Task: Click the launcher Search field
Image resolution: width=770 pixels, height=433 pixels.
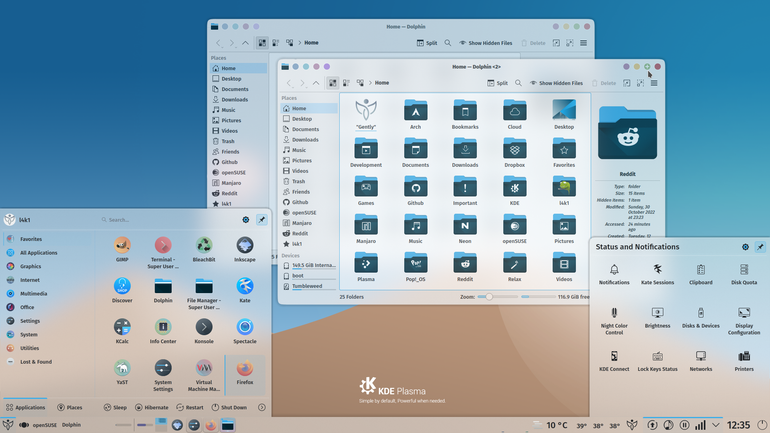Action: pos(167,220)
